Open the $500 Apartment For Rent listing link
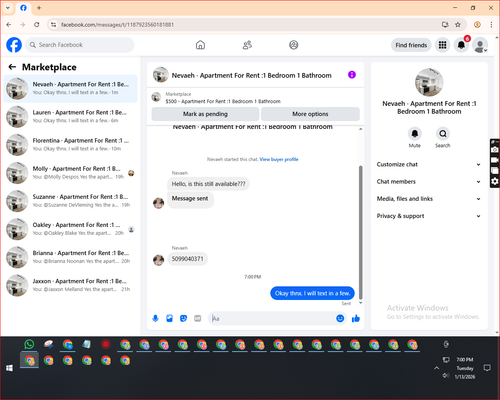 (223, 101)
